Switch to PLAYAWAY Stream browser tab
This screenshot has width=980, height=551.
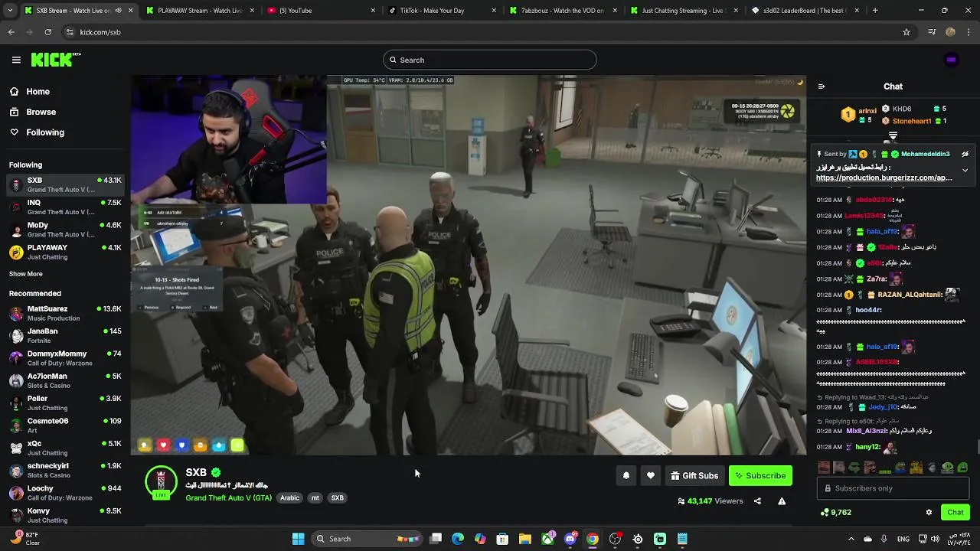click(x=199, y=11)
